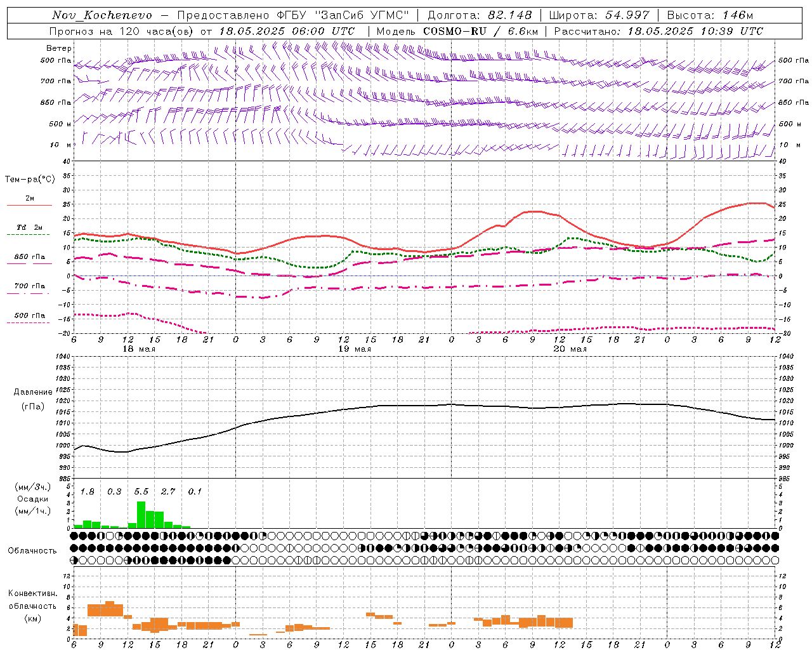Click the 700 гПа temperature legend entry
The image size is (812, 650).
(x=30, y=286)
